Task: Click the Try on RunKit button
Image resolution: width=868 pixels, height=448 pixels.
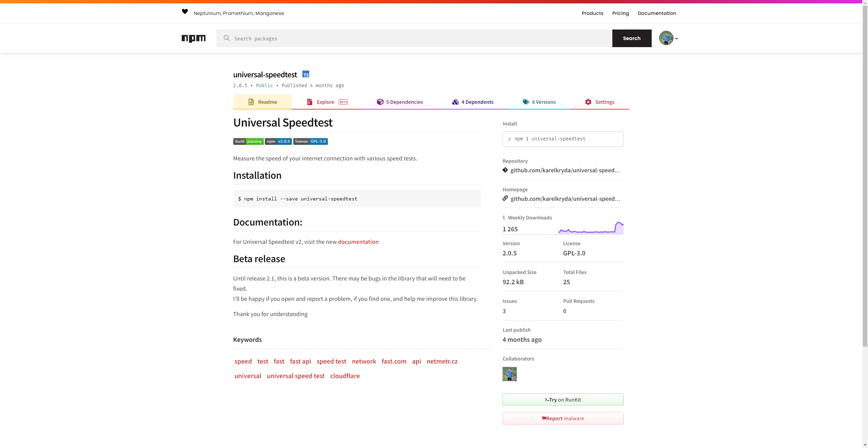Action: pyautogui.click(x=563, y=400)
